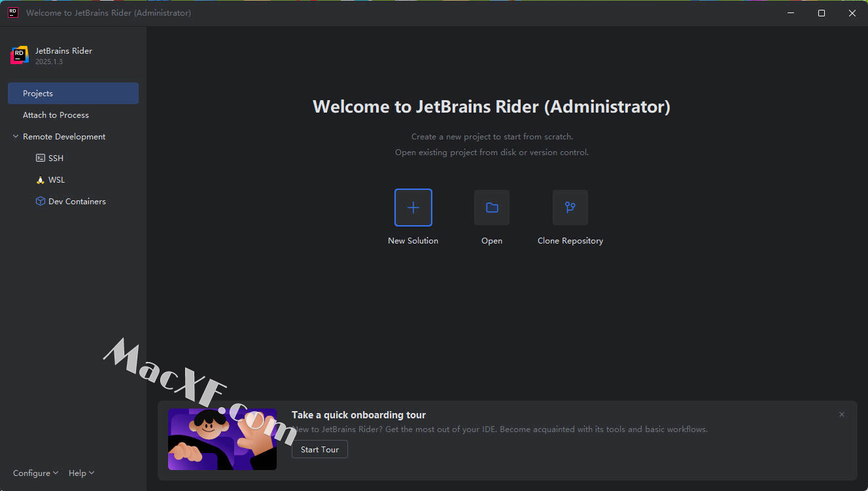Dismiss the onboarding tour banner

click(842, 414)
